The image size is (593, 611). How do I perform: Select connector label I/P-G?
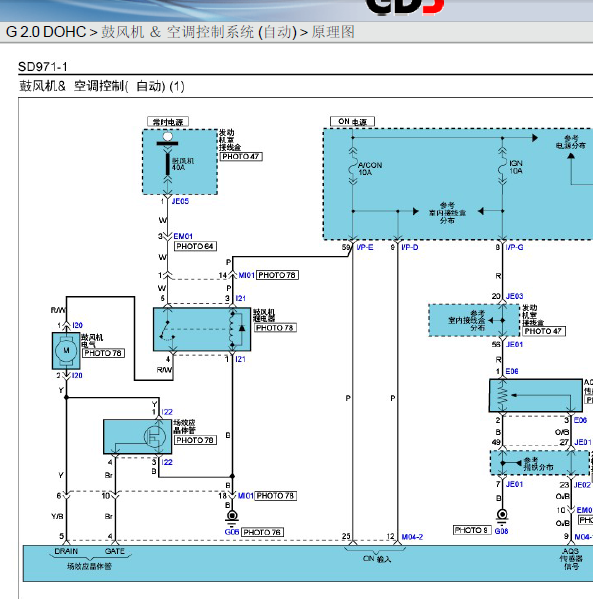pyautogui.click(x=514, y=247)
